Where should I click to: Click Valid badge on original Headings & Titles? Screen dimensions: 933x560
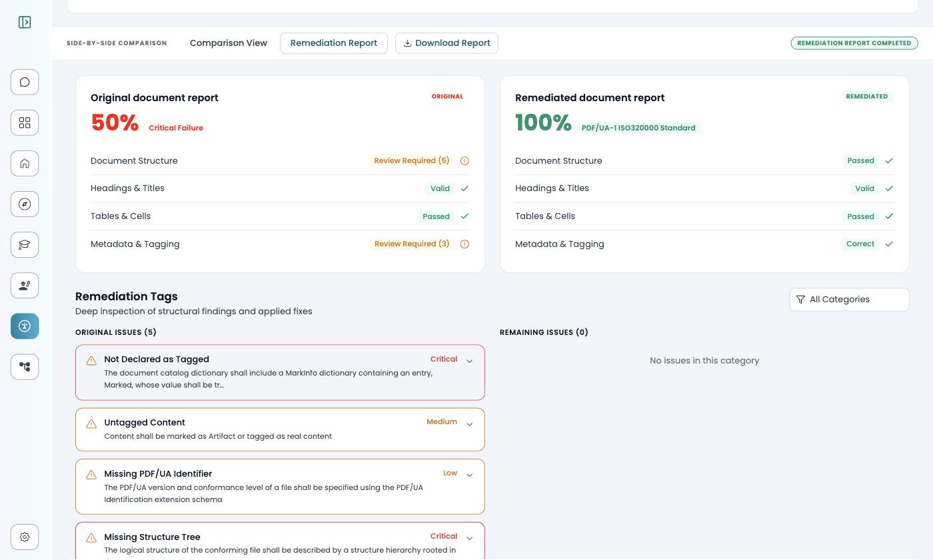click(x=440, y=188)
